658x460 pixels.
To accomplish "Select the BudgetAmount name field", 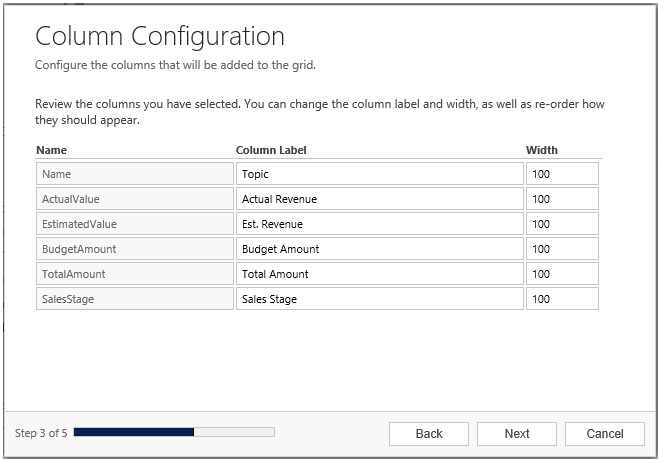I will 135,249.
